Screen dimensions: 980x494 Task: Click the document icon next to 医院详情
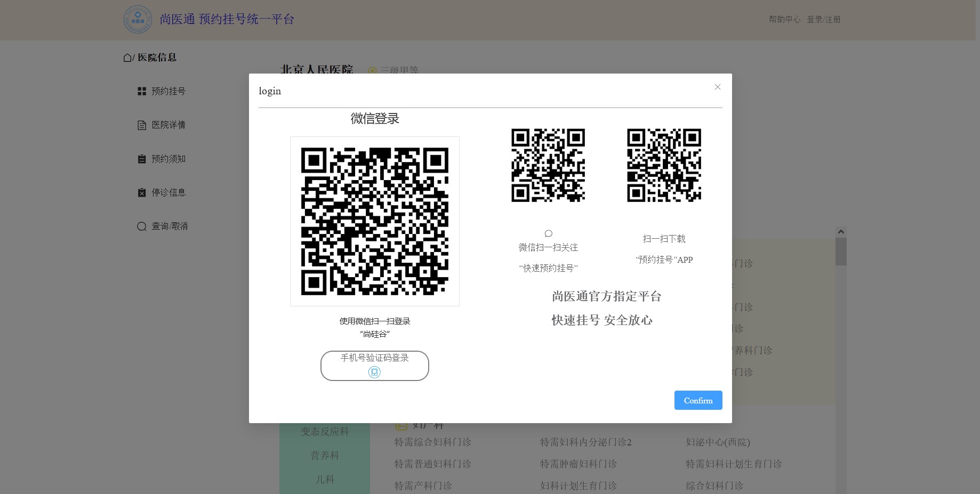[x=142, y=125]
